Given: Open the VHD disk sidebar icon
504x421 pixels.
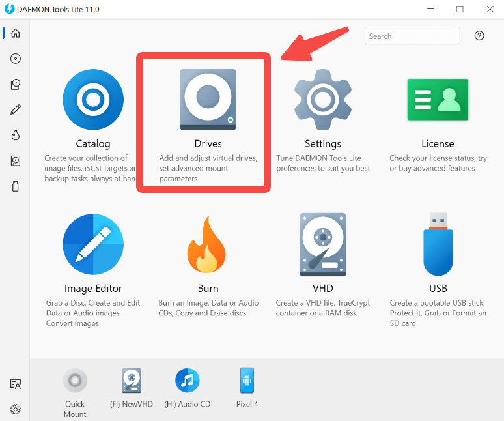Looking at the screenshot, I should (x=16, y=160).
